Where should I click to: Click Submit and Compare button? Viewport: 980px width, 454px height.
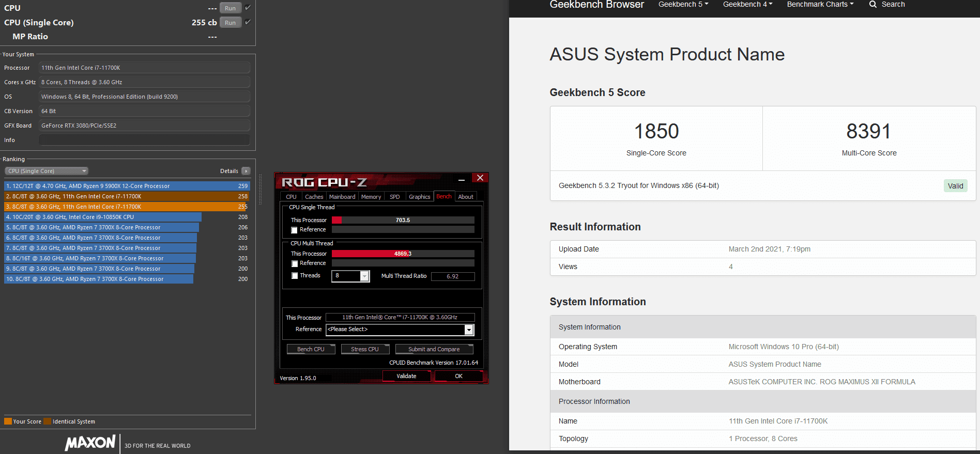434,349
